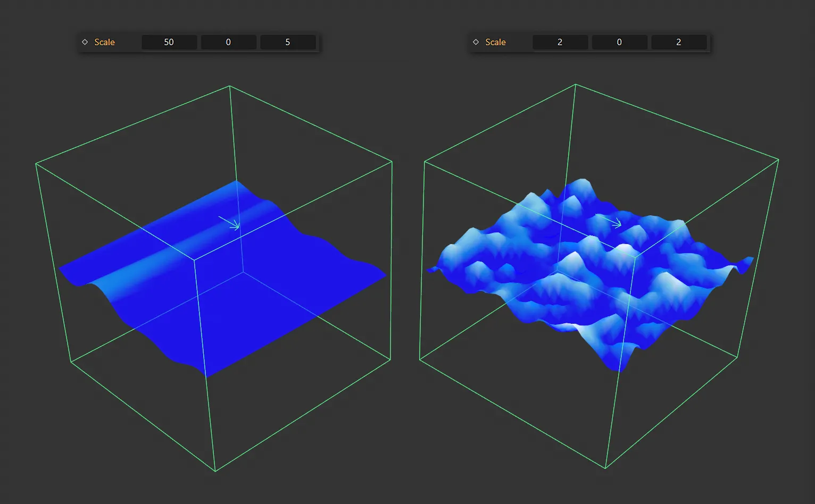Click the keyframe diamond beside right Scale label
The height and width of the screenshot is (504, 815).
[x=476, y=41]
